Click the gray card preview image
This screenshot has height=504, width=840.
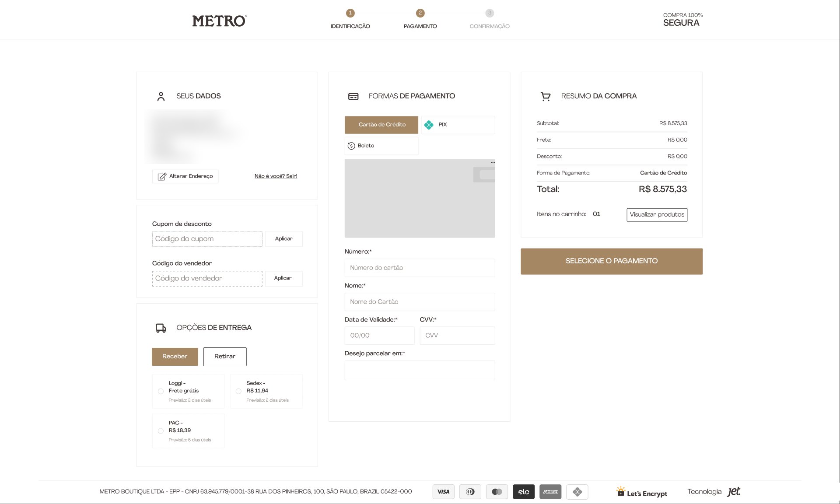tap(420, 199)
